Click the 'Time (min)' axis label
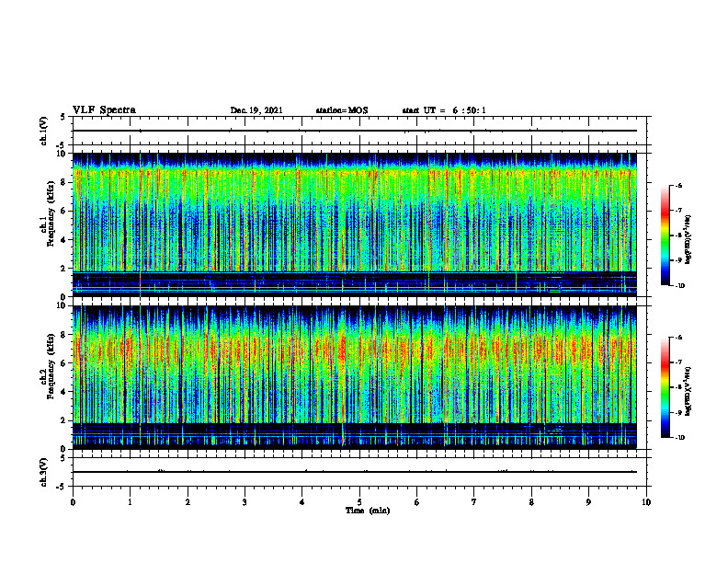 pos(368,511)
